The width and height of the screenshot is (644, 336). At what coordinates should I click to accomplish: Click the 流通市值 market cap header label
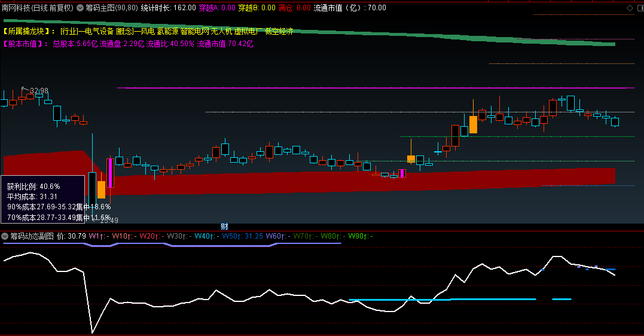pyautogui.click(x=350, y=8)
